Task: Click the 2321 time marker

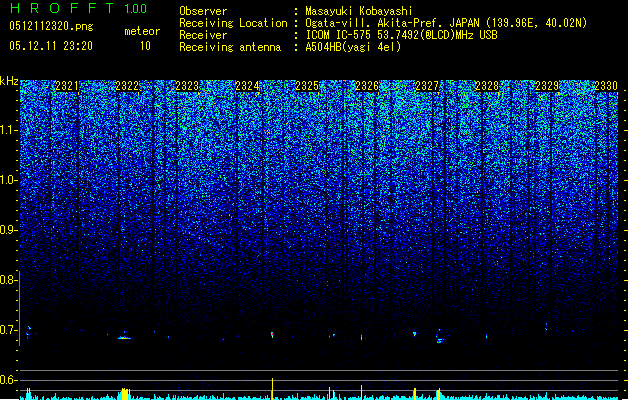Action: [x=67, y=86]
